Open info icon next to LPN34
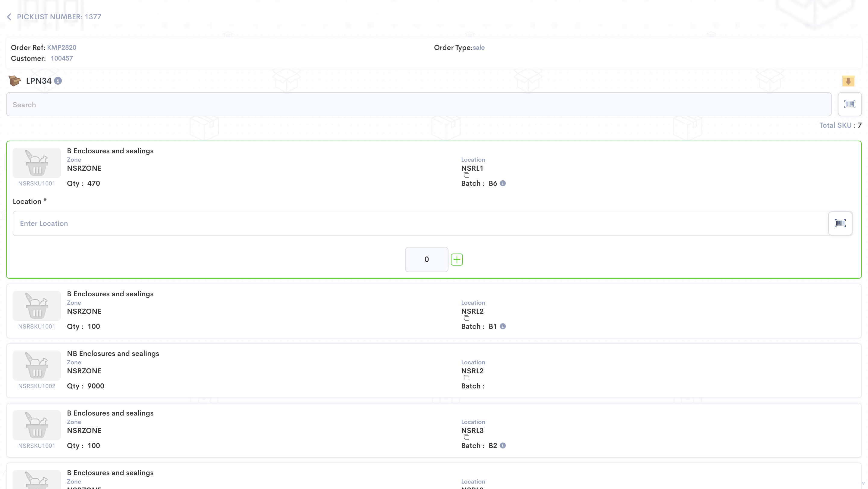 [58, 81]
